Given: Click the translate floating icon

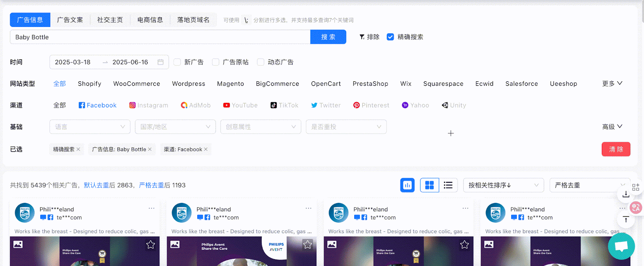Looking at the screenshot, I should click(x=636, y=208).
